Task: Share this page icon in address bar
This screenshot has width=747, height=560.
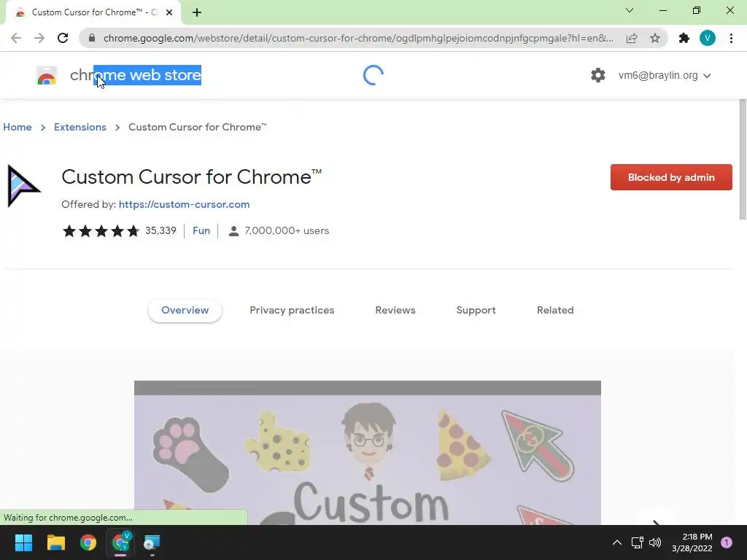Action: [632, 38]
